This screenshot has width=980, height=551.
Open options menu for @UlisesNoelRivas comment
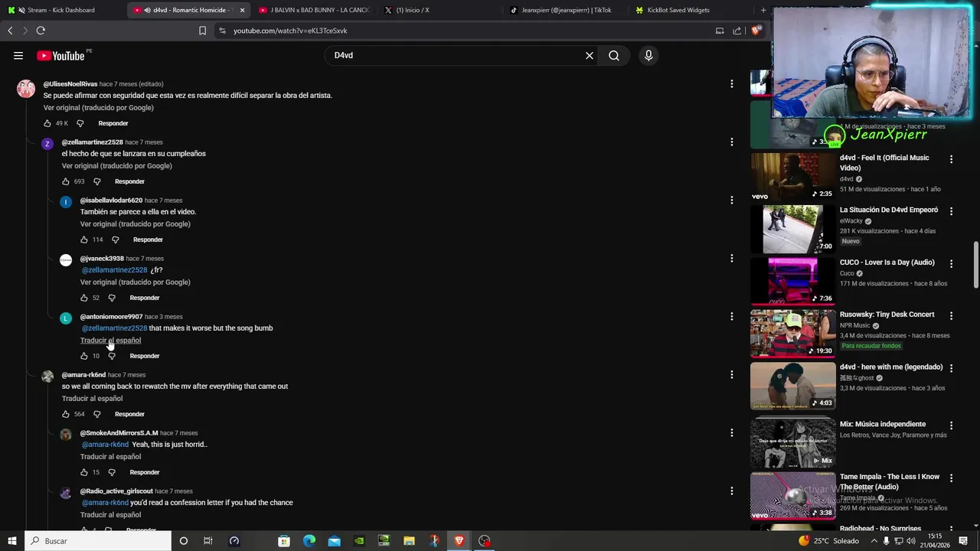[x=731, y=83]
